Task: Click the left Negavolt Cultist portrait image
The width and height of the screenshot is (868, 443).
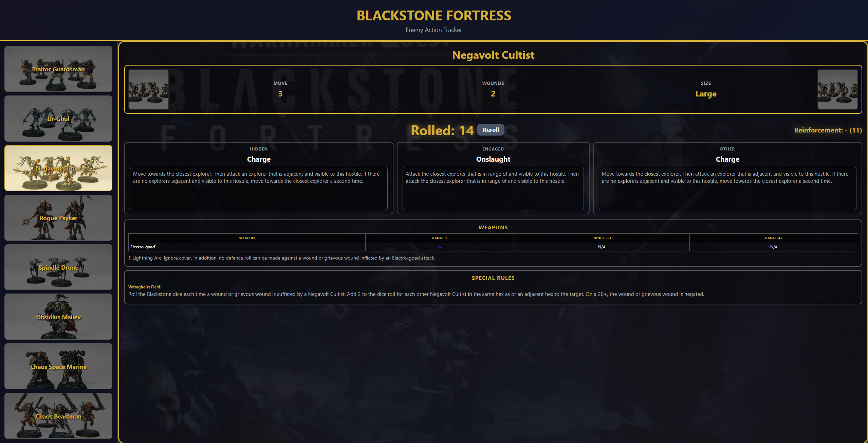Action: pos(149,89)
